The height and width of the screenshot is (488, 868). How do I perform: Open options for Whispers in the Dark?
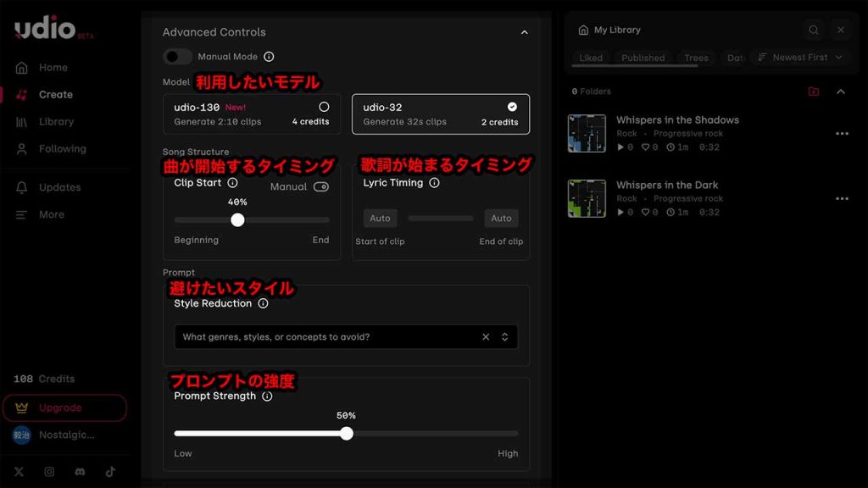click(842, 198)
